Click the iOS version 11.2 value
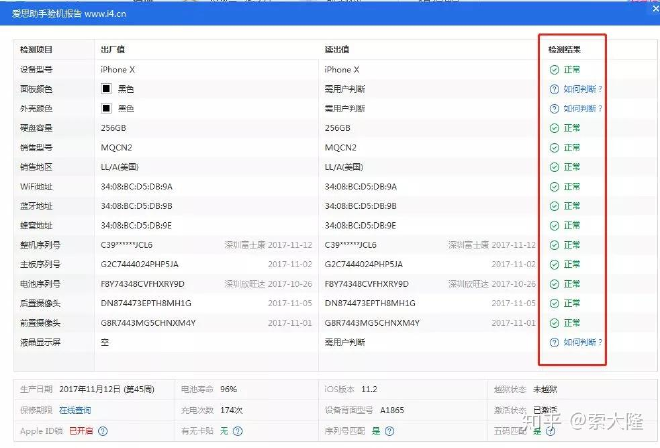Image resolution: width=660 pixels, height=448 pixels. (369, 389)
